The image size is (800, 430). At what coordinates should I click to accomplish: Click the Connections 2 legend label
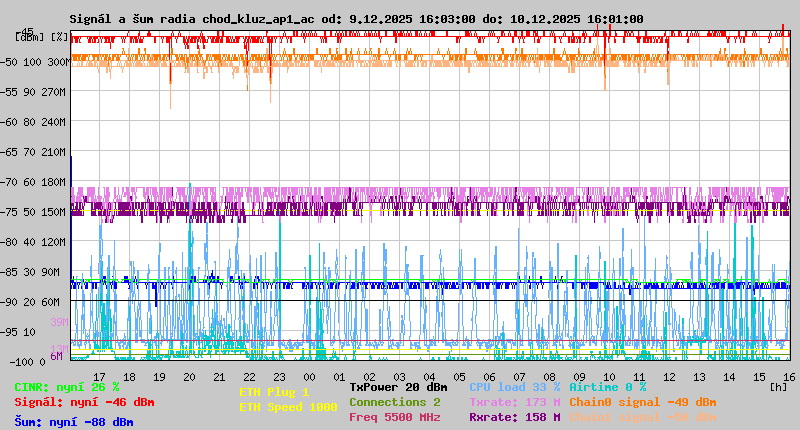(394, 402)
